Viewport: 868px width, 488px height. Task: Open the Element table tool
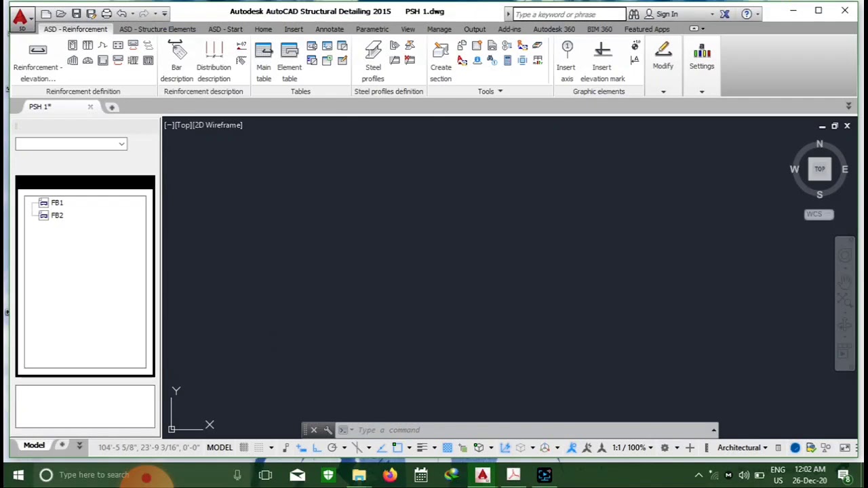coord(290,62)
